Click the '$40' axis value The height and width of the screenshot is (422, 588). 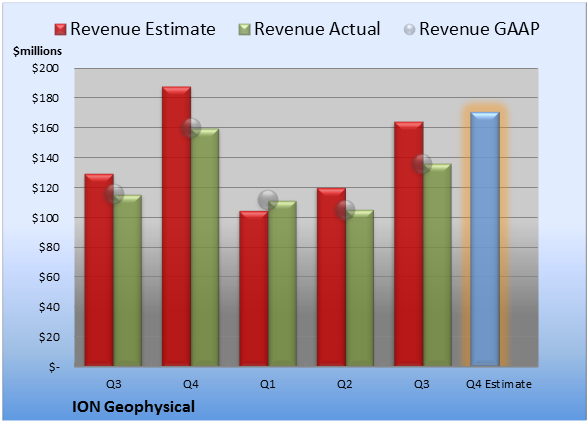pos(49,307)
